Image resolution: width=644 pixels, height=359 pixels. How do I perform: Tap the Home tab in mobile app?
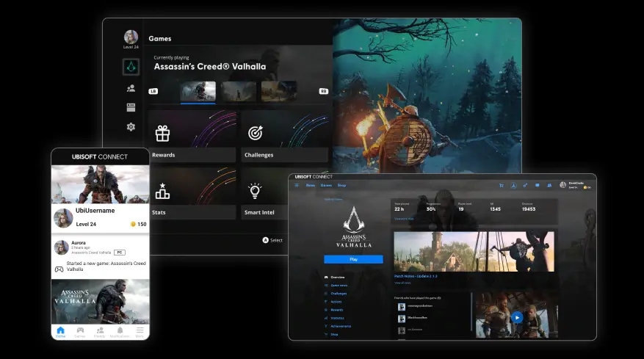[x=60, y=332]
